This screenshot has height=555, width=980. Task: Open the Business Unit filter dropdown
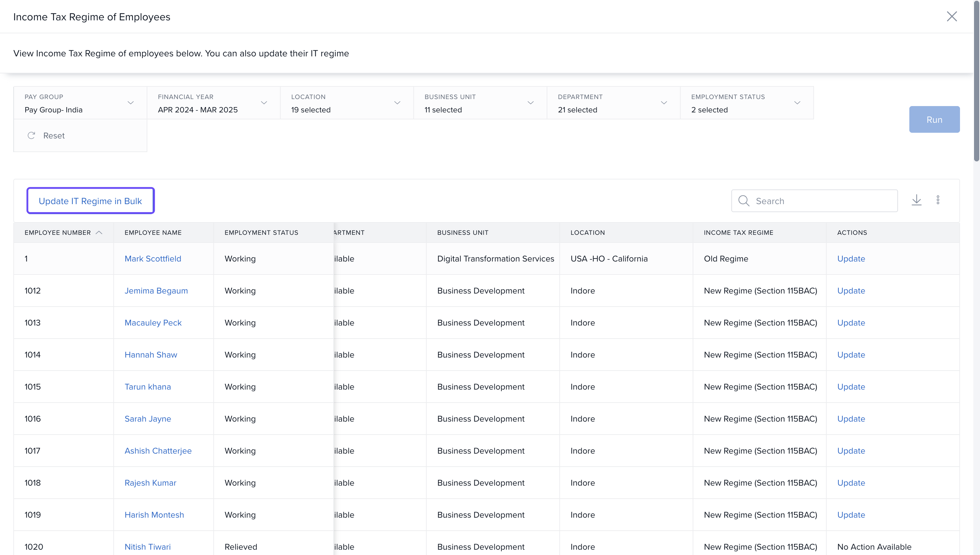pos(531,103)
